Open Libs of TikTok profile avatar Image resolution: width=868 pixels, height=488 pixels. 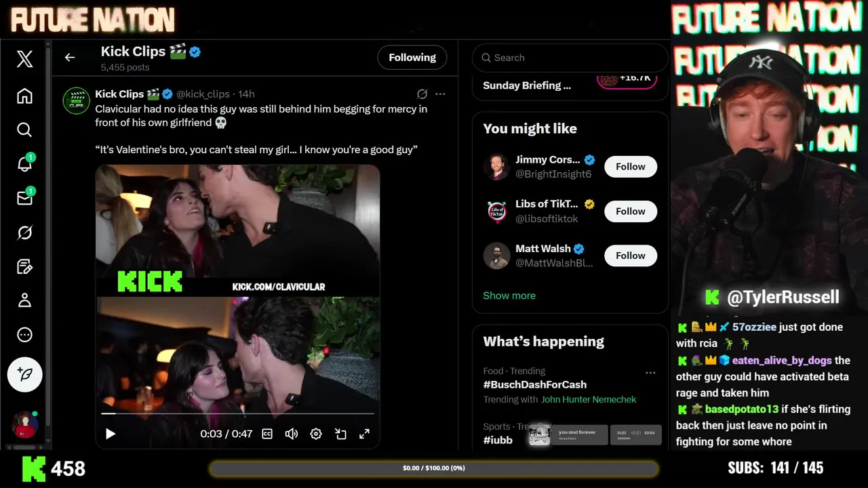click(x=496, y=211)
